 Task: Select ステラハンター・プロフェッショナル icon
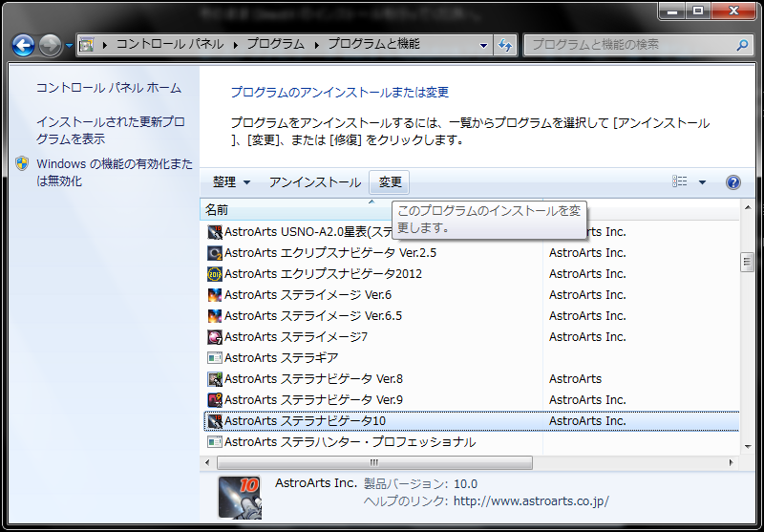[x=215, y=442]
